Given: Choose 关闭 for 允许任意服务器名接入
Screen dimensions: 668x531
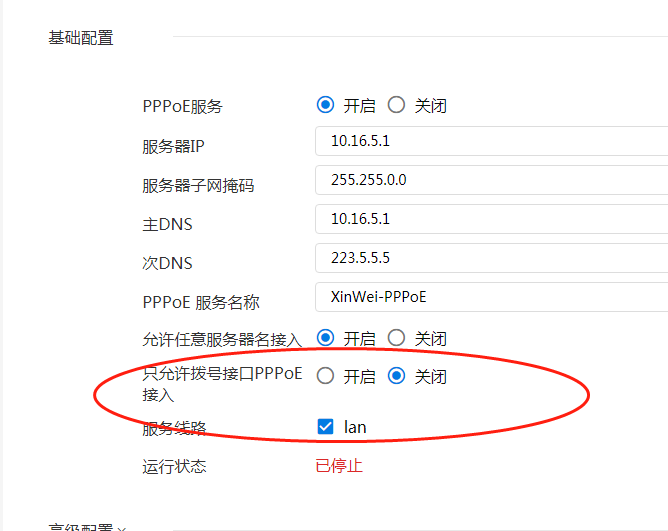Looking at the screenshot, I should tap(396, 338).
